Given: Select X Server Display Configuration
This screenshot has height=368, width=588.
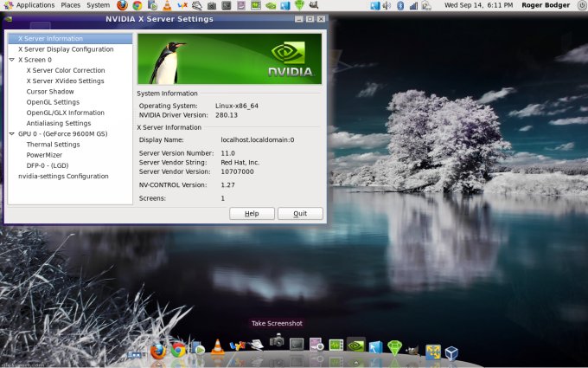Looking at the screenshot, I should click(66, 49).
